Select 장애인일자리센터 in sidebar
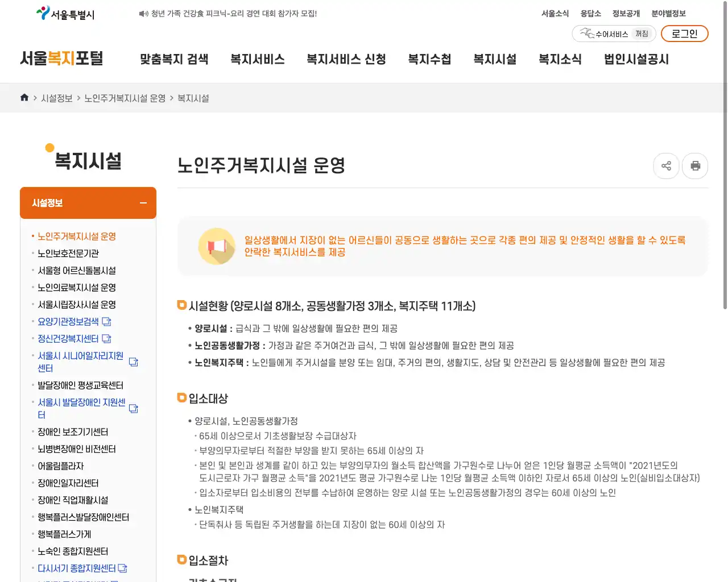Viewport: 728px width, 582px height. point(68,483)
